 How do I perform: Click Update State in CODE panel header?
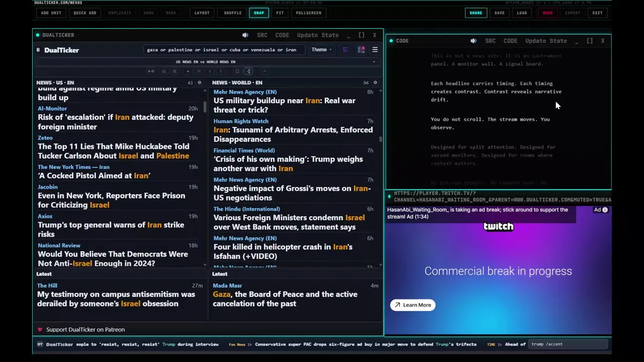(546, 41)
